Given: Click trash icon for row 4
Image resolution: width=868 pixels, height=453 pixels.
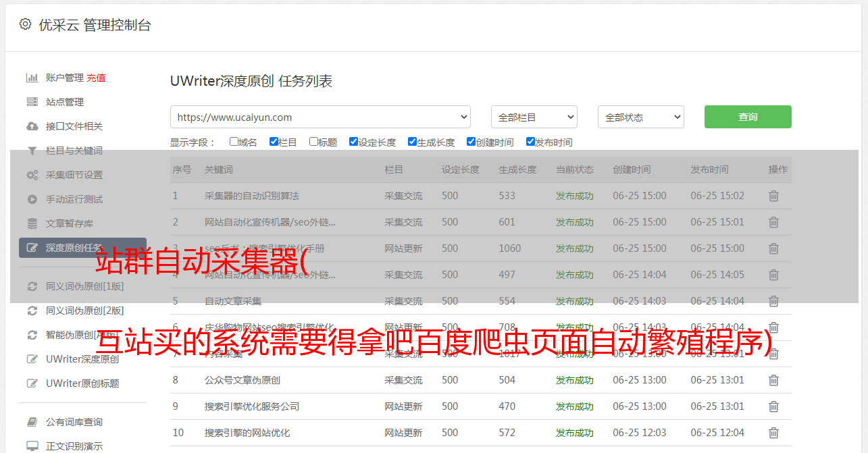Looking at the screenshot, I should (773, 275).
